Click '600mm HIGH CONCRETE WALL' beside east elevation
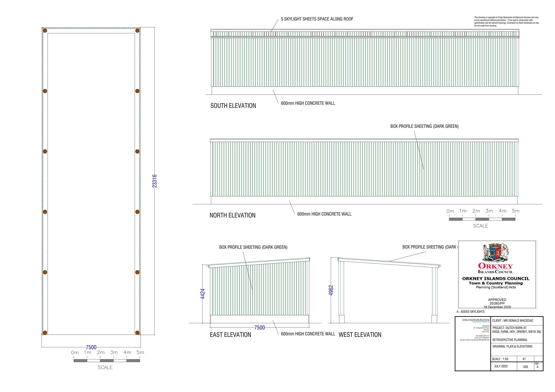The width and height of the screenshot is (555, 392). (308, 334)
